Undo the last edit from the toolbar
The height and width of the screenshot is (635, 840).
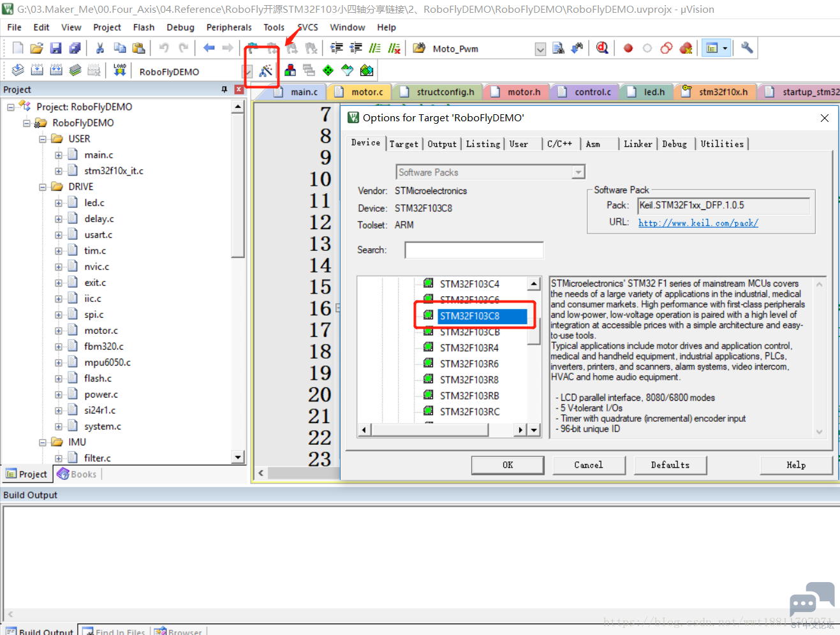pos(164,48)
